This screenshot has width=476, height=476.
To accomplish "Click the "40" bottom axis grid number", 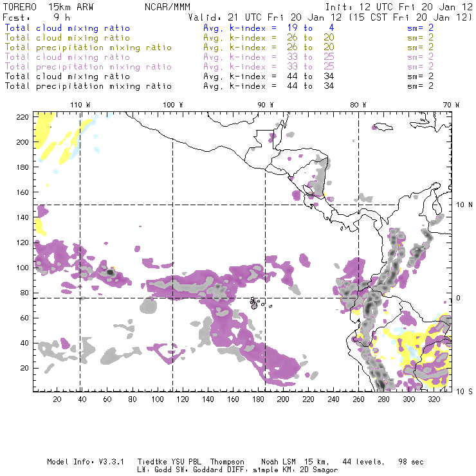I will pyautogui.click(x=82, y=399).
